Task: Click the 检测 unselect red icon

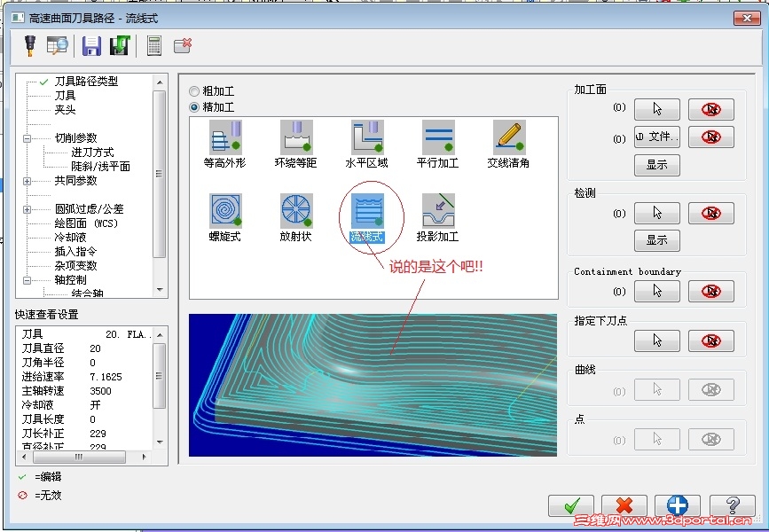Action: pos(711,213)
